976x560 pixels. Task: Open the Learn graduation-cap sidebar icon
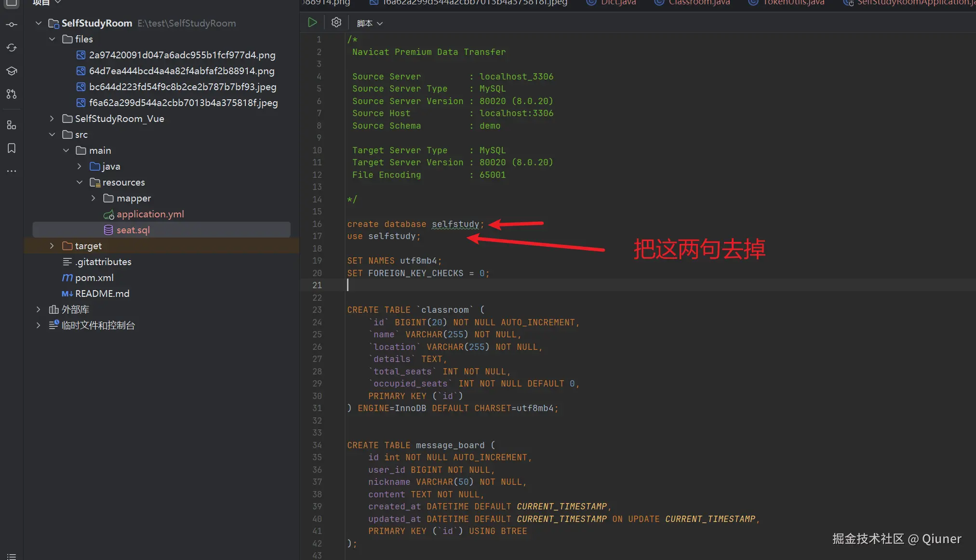12,71
